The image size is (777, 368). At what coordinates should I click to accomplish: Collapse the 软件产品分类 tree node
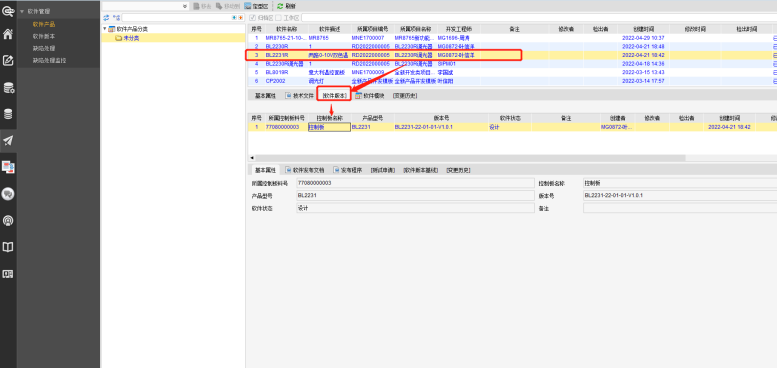coord(105,29)
